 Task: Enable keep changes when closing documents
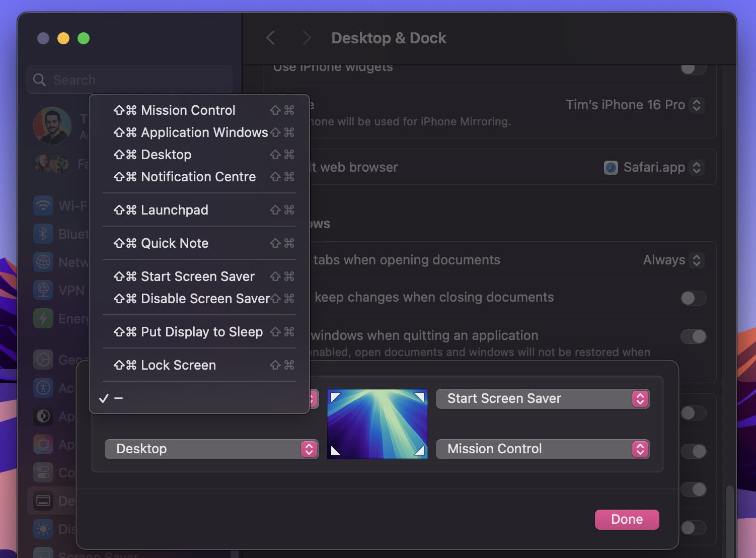pyautogui.click(x=693, y=298)
